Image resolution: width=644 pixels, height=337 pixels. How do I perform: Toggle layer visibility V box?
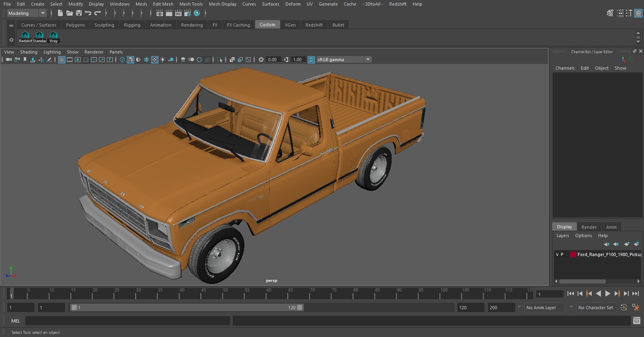(557, 254)
